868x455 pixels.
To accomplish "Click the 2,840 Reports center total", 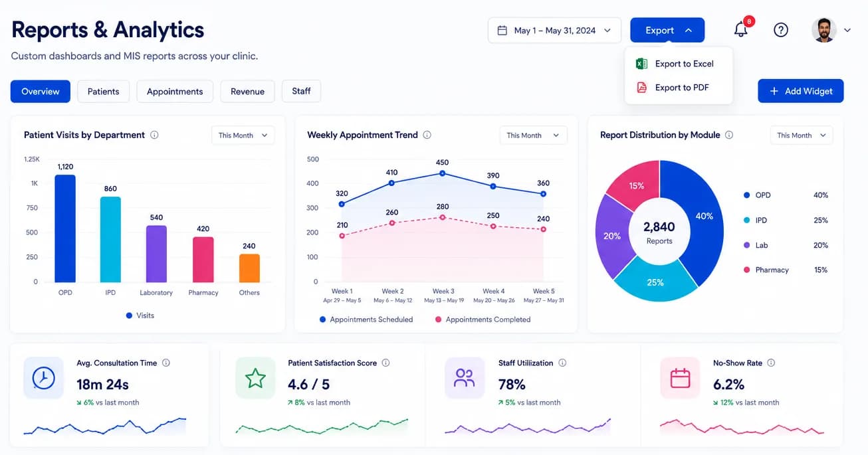I will 659,232.
